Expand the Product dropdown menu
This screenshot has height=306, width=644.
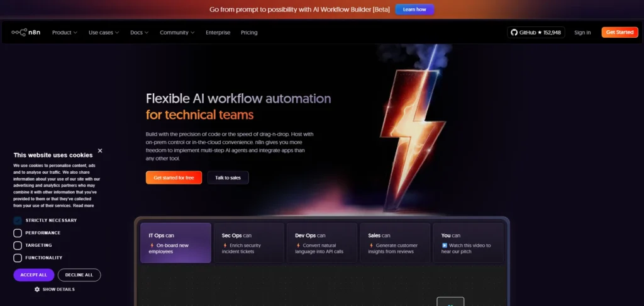(65, 33)
